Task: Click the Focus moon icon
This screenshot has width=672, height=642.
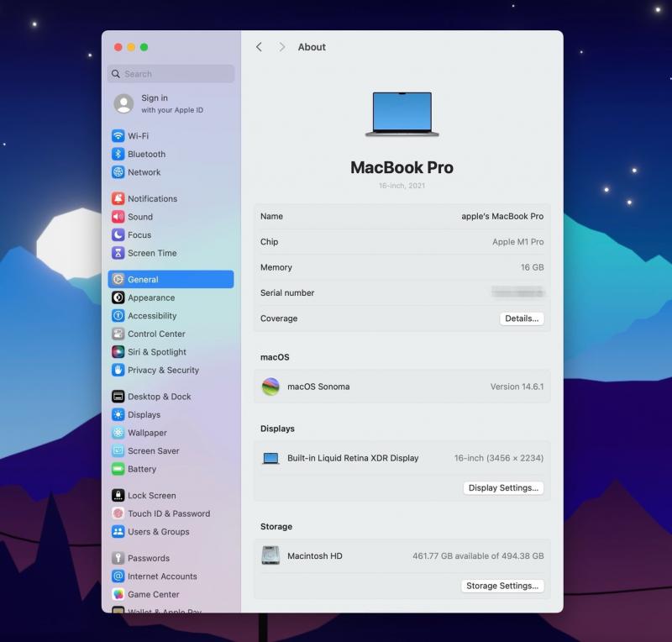Action: point(118,234)
